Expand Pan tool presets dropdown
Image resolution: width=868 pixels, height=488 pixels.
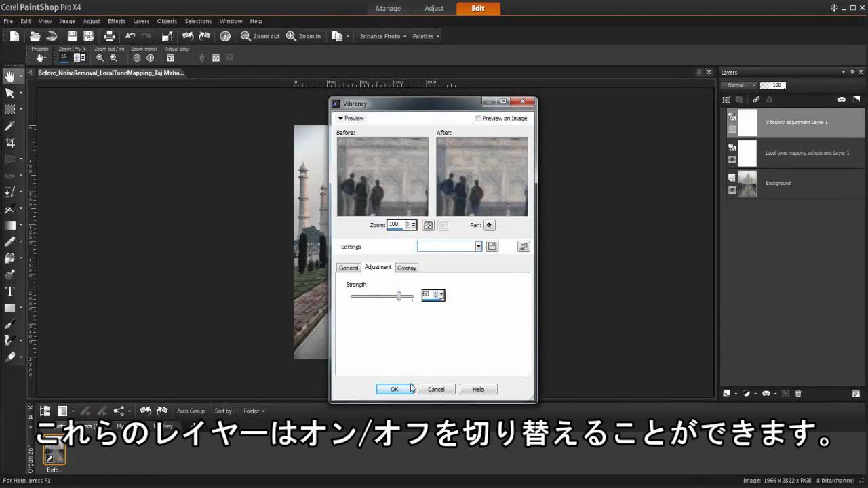(x=40, y=58)
